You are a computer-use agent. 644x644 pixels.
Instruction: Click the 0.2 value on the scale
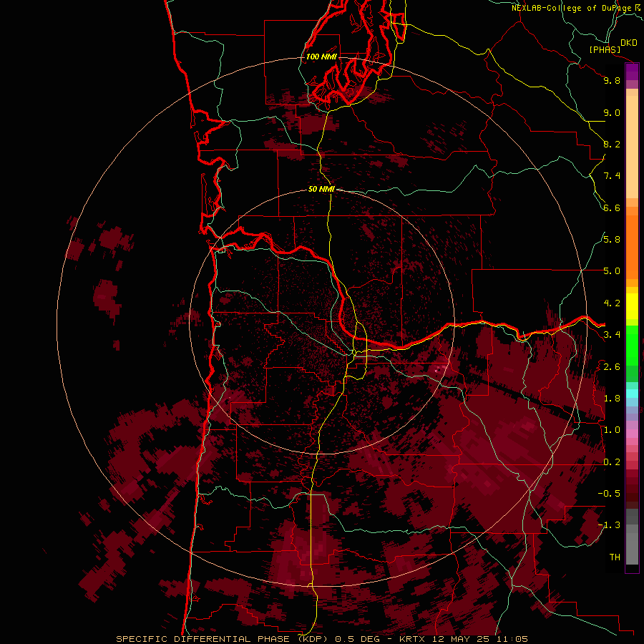click(x=612, y=462)
